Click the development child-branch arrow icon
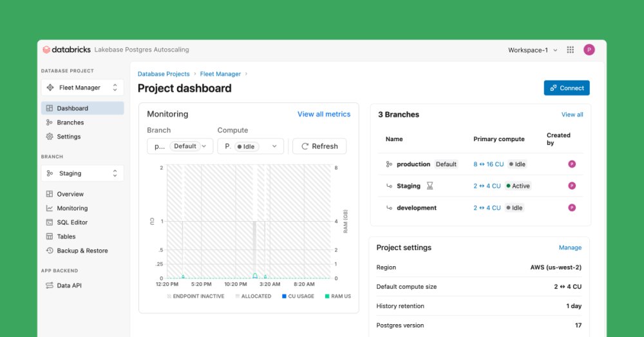This screenshot has height=337, width=644. 389,207
